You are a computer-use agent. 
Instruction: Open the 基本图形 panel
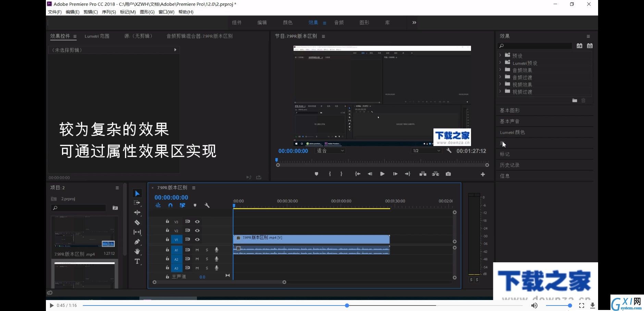pyautogui.click(x=510, y=110)
